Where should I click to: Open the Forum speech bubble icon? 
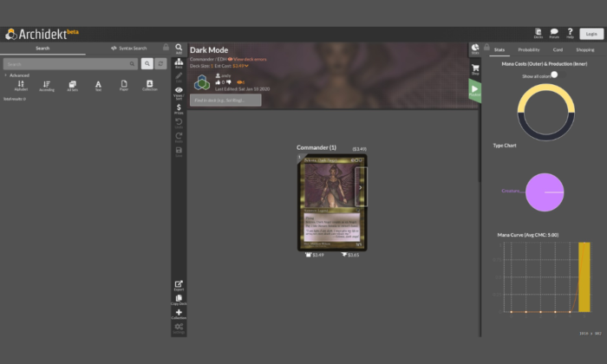click(554, 32)
